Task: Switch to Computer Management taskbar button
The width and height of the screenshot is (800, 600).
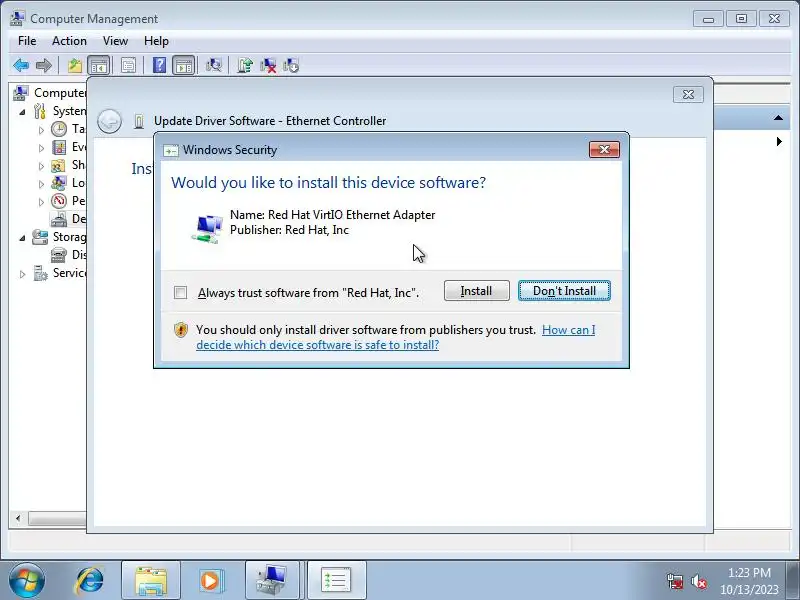Action: click(272, 581)
